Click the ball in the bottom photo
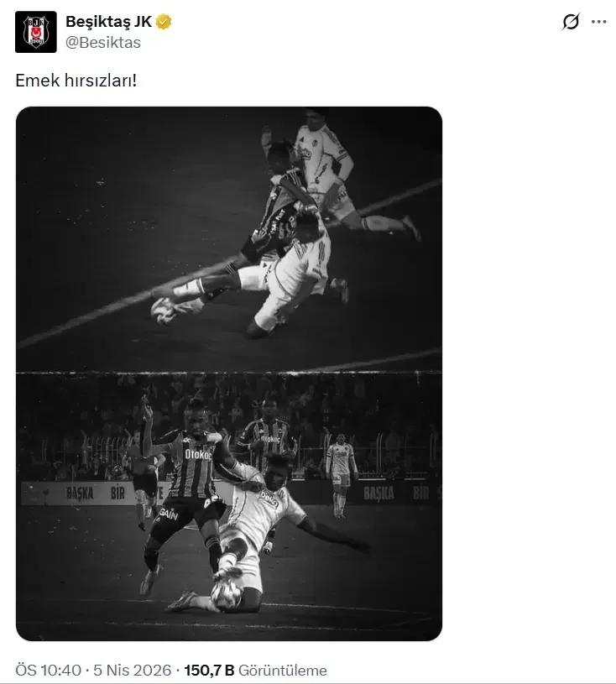The image size is (616, 684). pos(226,595)
